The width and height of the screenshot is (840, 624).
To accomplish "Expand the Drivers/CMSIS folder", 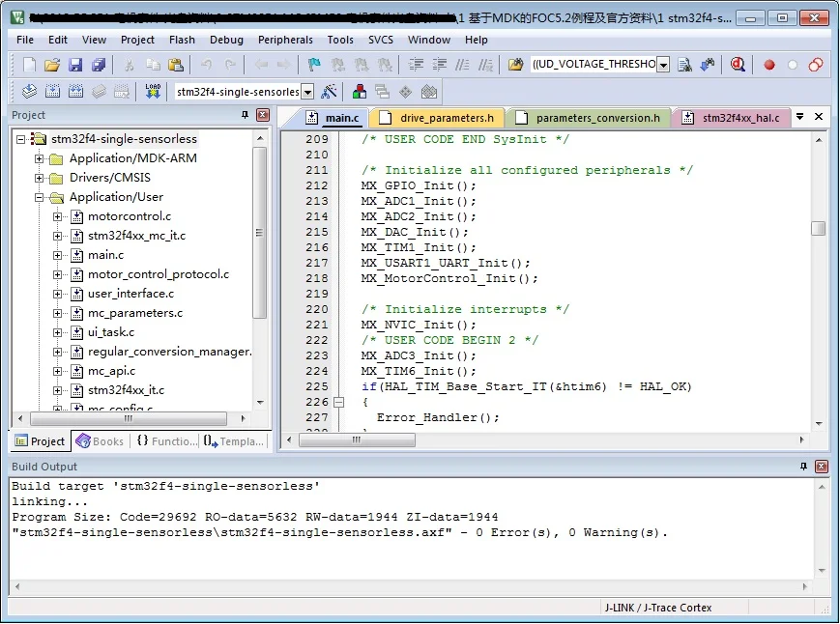I will tap(39, 178).
